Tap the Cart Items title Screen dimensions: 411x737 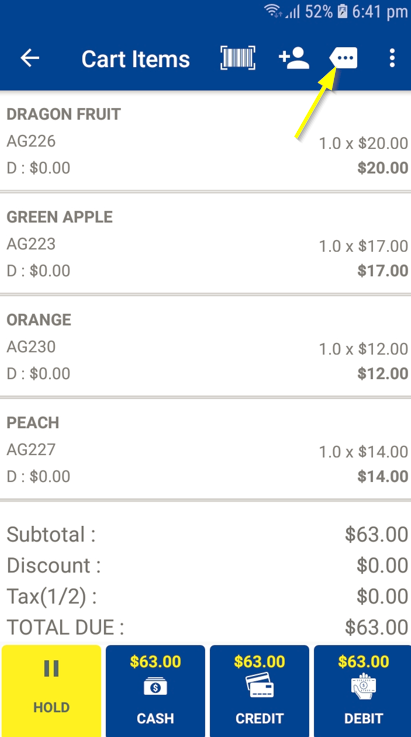coord(135,59)
